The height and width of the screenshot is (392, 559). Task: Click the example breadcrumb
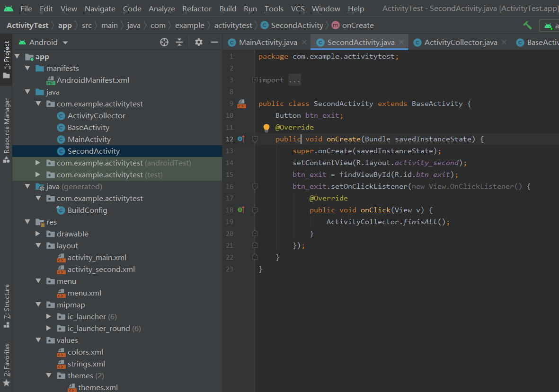pos(190,25)
